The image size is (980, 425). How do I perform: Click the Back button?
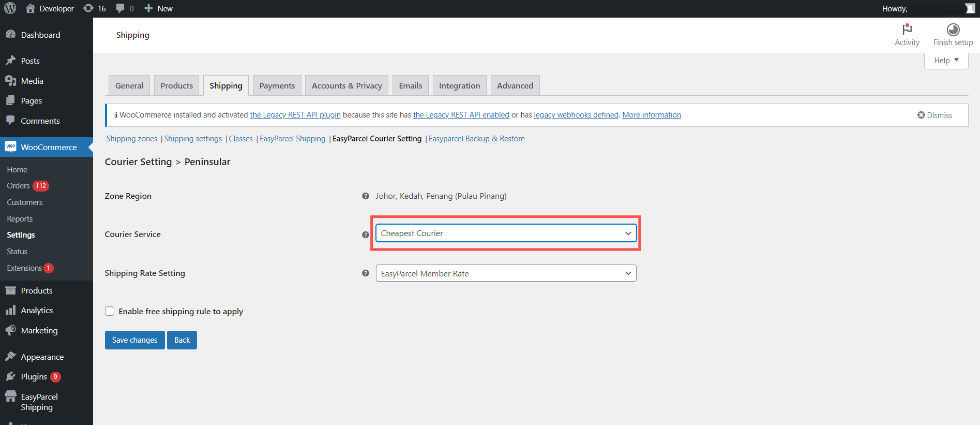click(182, 340)
